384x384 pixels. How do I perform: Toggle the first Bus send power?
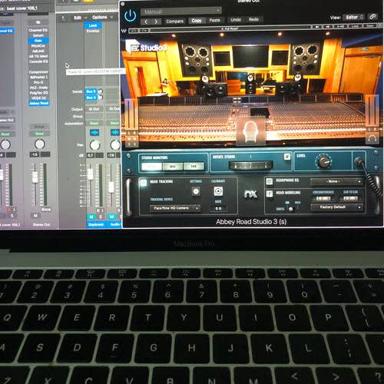100,91
